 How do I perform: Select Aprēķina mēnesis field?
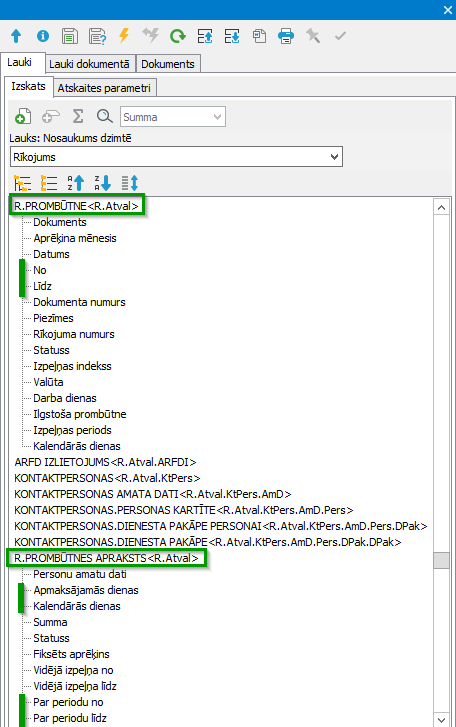[75, 238]
